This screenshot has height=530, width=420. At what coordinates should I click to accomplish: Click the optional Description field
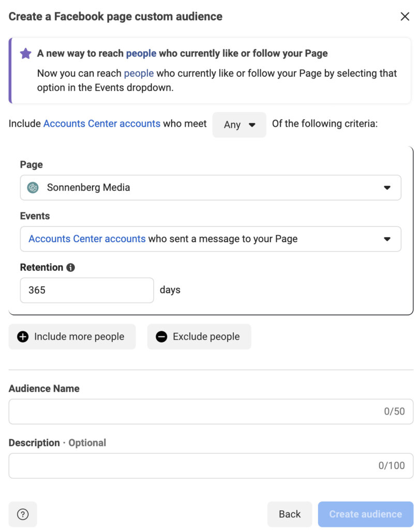[x=207, y=465]
